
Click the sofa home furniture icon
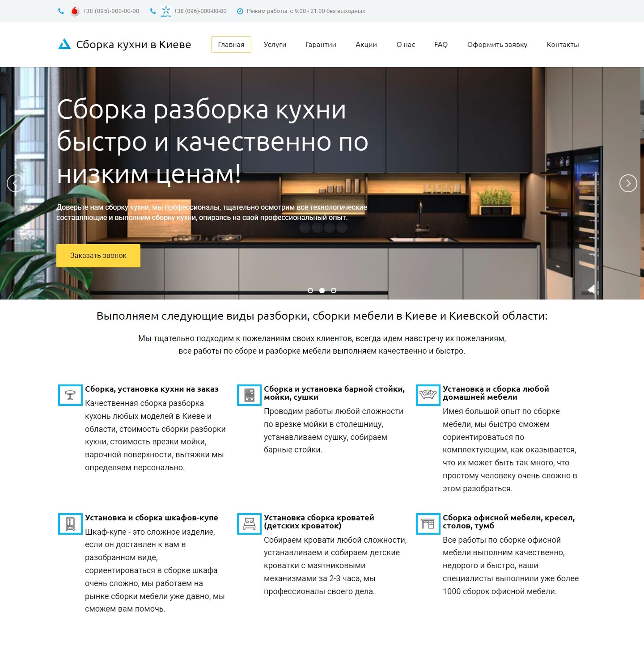428,395
